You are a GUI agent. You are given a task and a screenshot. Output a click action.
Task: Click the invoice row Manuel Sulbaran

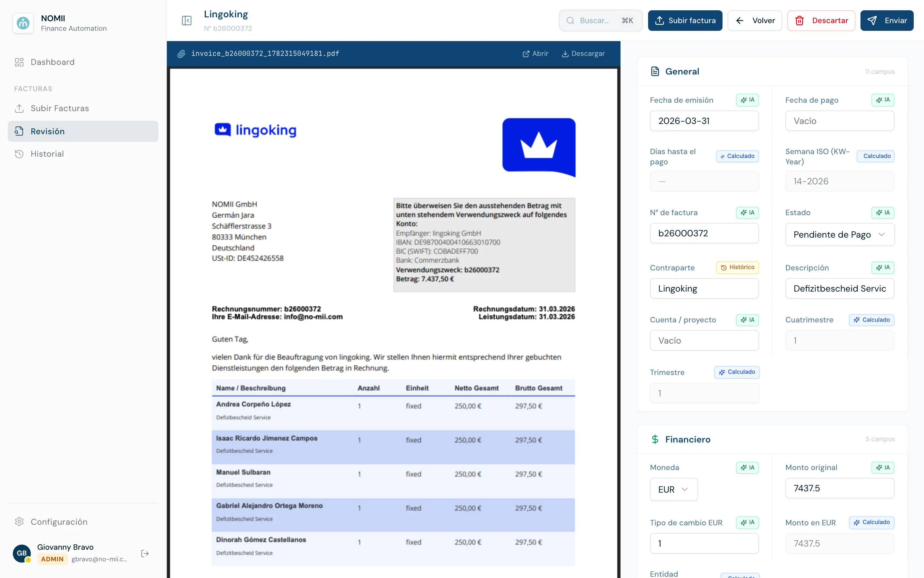click(x=393, y=481)
